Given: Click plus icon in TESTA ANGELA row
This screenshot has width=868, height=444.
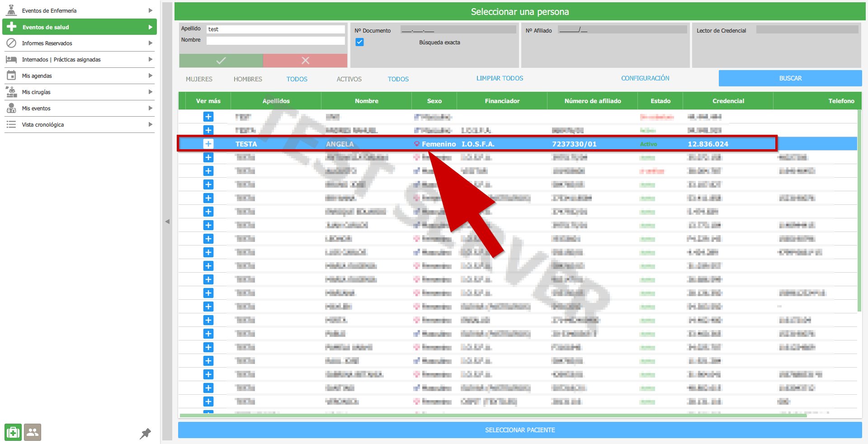Looking at the screenshot, I should 208,144.
